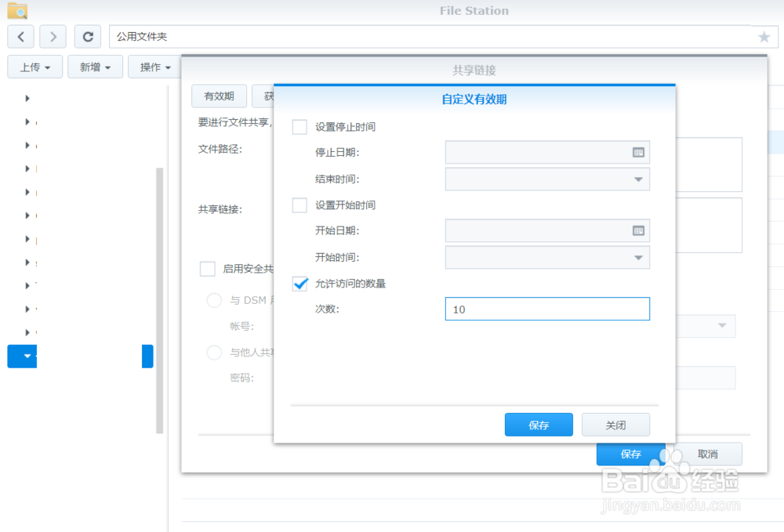
Task: Uncheck the 允许访问的数量 checkbox
Action: pos(299,284)
